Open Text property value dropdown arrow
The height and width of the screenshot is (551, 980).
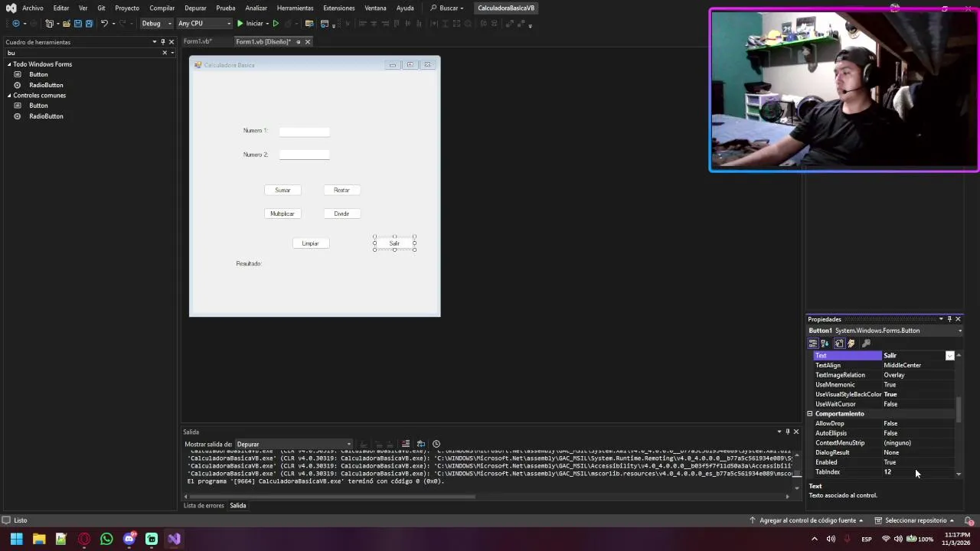click(949, 356)
